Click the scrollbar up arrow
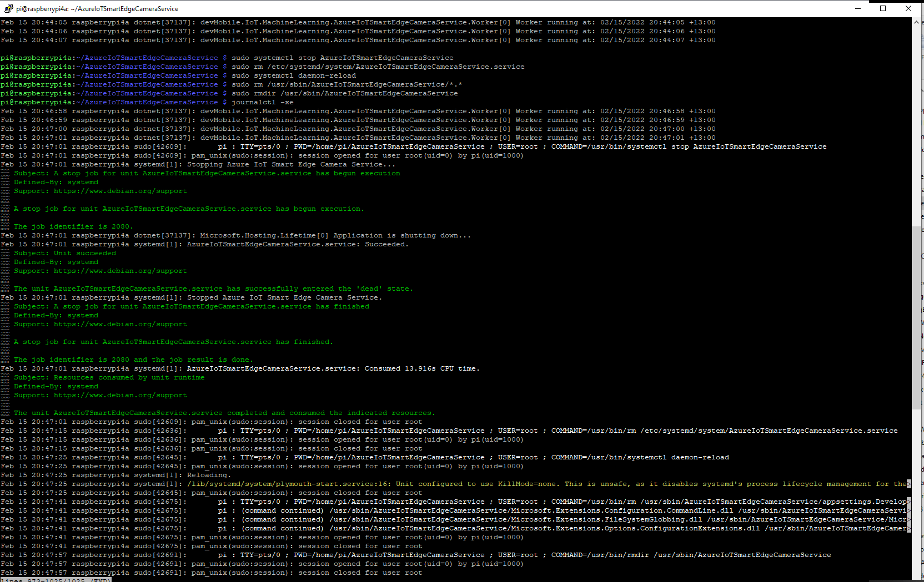 coord(916,22)
